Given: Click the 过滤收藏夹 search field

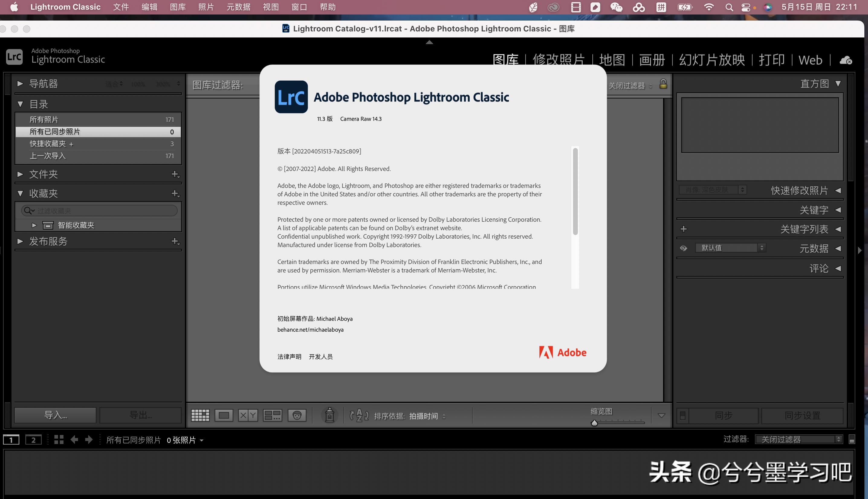Looking at the screenshot, I should point(99,211).
